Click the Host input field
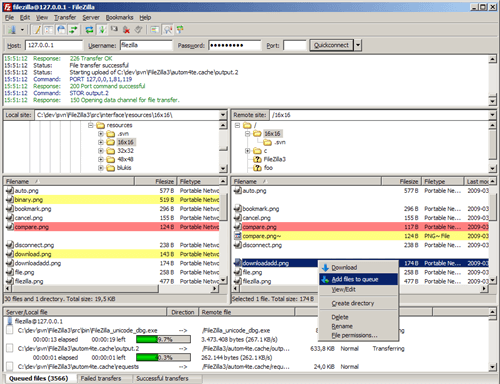 coord(54,45)
